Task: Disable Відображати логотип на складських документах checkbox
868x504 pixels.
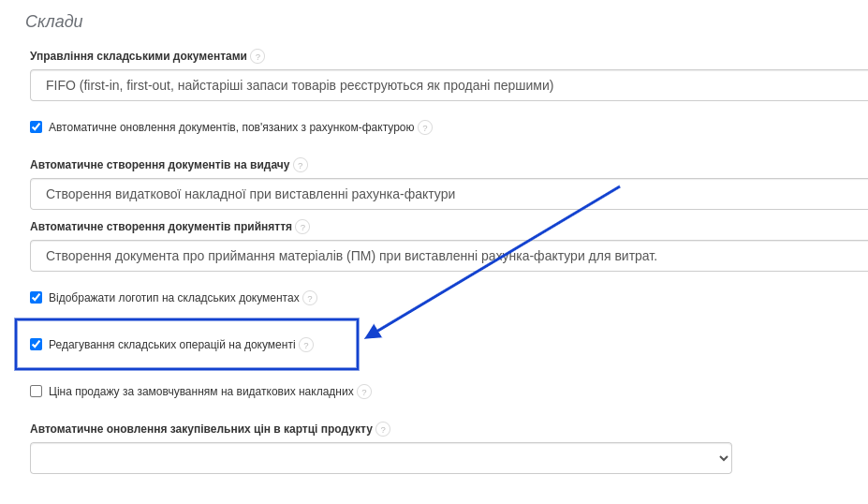Action: click(x=37, y=298)
